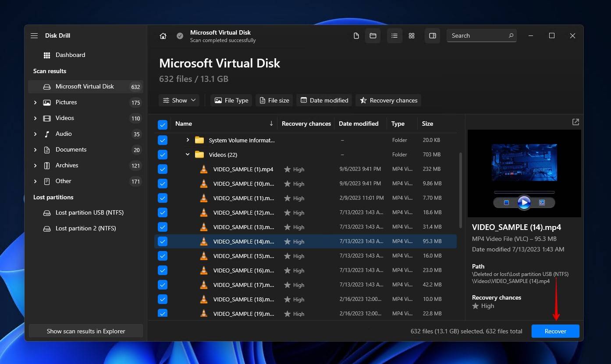The height and width of the screenshot is (364, 611).
Task: Click the Videos (22) folder icon
Action: coord(199,155)
